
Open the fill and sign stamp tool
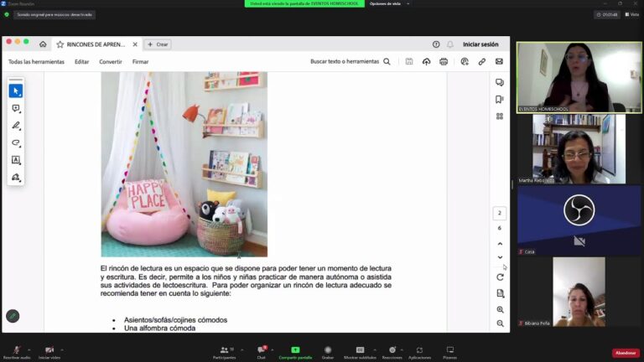(x=16, y=178)
